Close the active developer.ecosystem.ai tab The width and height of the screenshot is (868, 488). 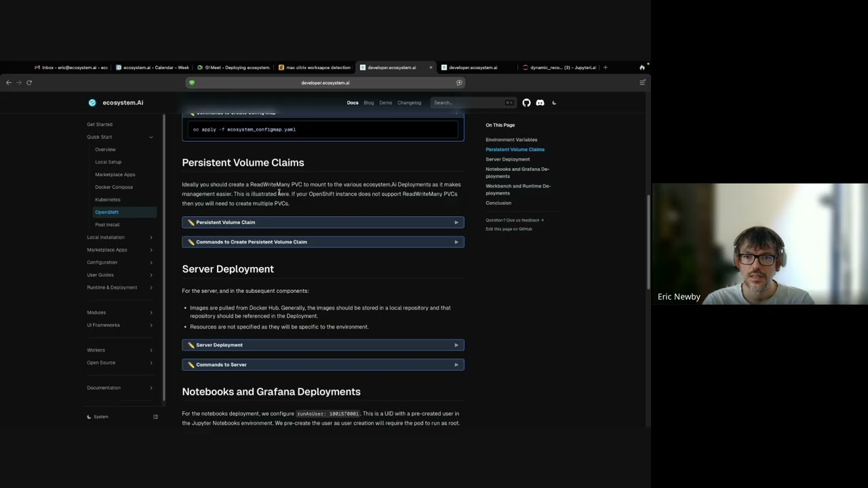pos(431,67)
